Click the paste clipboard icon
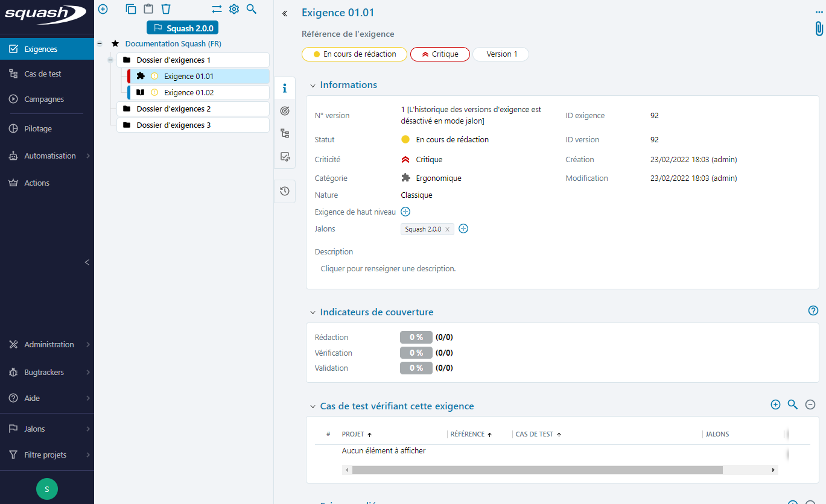Image resolution: width=826 pixels, height=504 pixels. [x=148, y=9]
